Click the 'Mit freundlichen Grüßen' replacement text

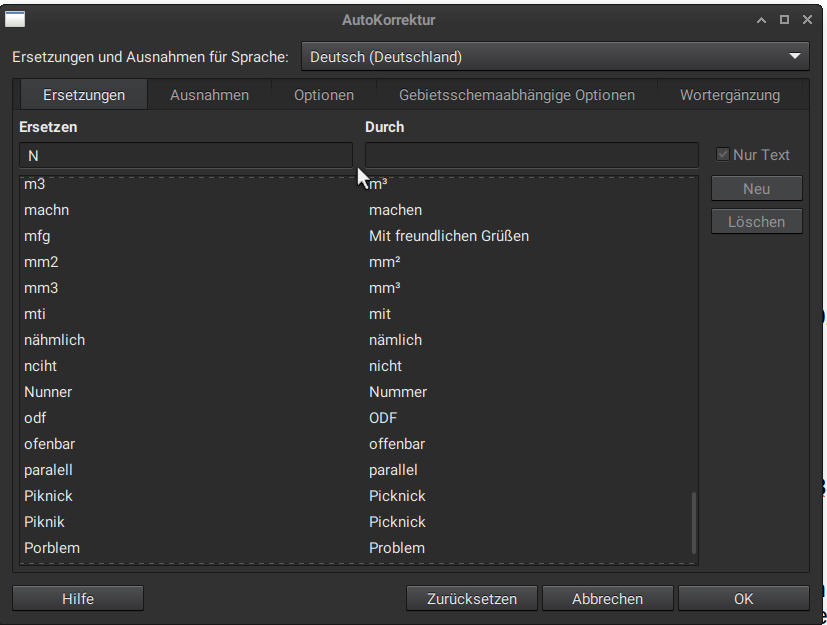[449, 236]
